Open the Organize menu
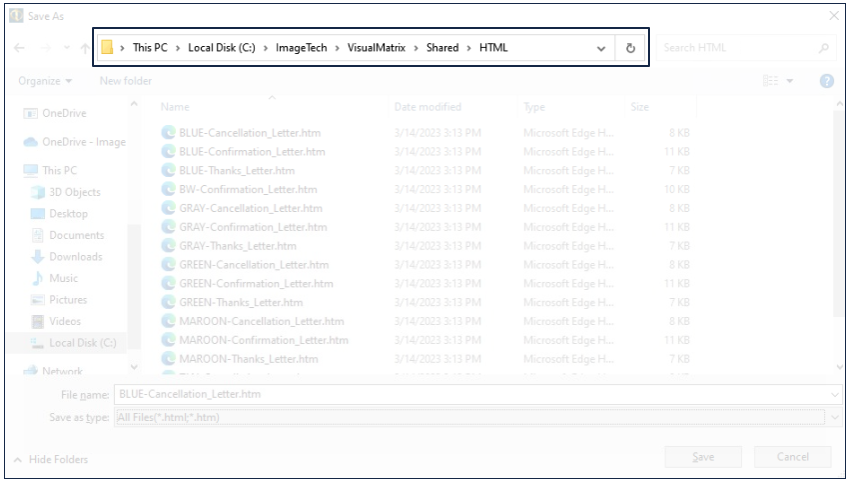This screenshot has width=849, height=482. point(45,81)
